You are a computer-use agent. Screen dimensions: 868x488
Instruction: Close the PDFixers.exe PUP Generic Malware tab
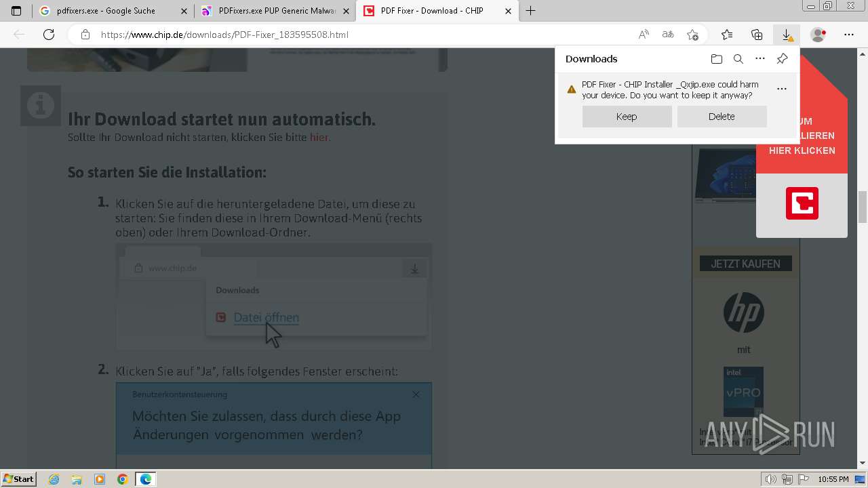346,11
